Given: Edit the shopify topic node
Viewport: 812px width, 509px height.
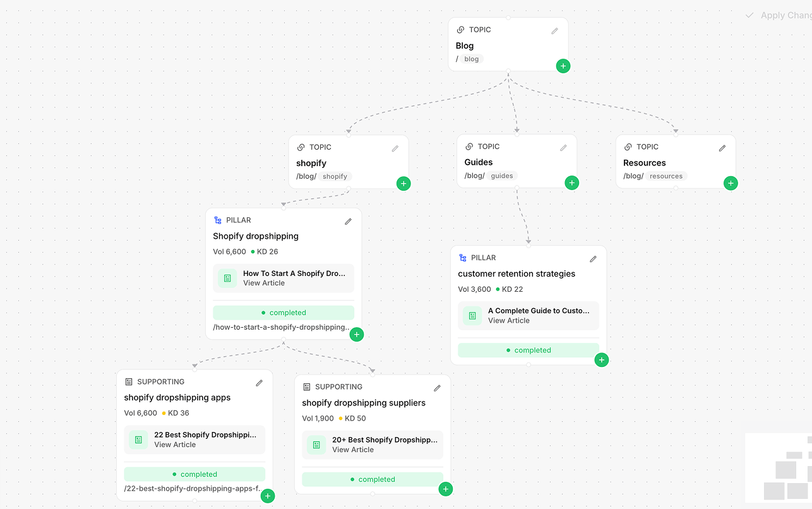Looking at the screenshot, I should (x=395, y=148).
